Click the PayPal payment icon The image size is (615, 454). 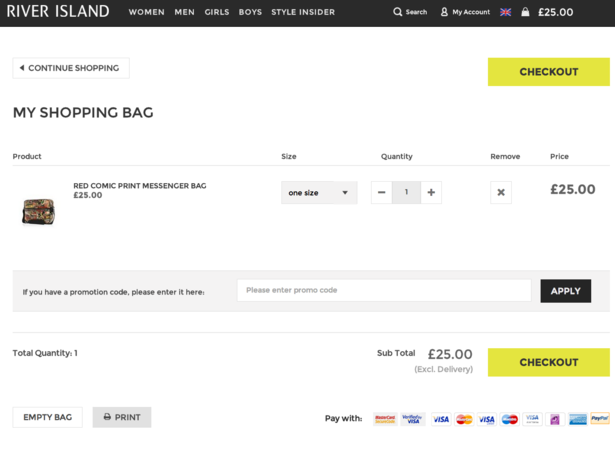600,419
